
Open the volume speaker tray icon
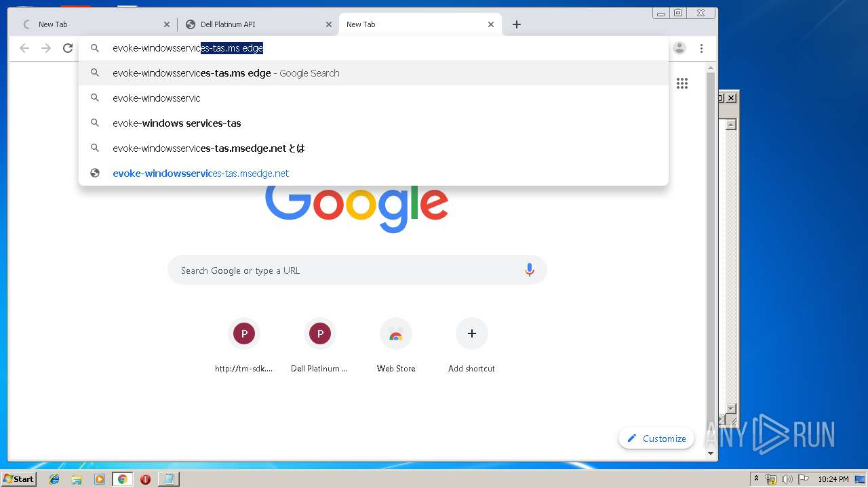tap(787, 479)
